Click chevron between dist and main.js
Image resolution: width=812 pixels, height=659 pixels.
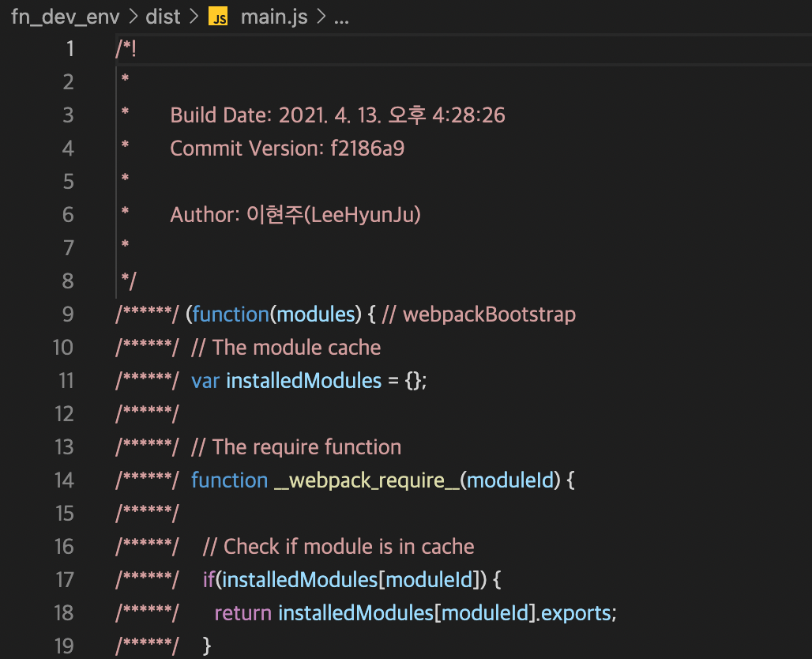click(194, 17)
